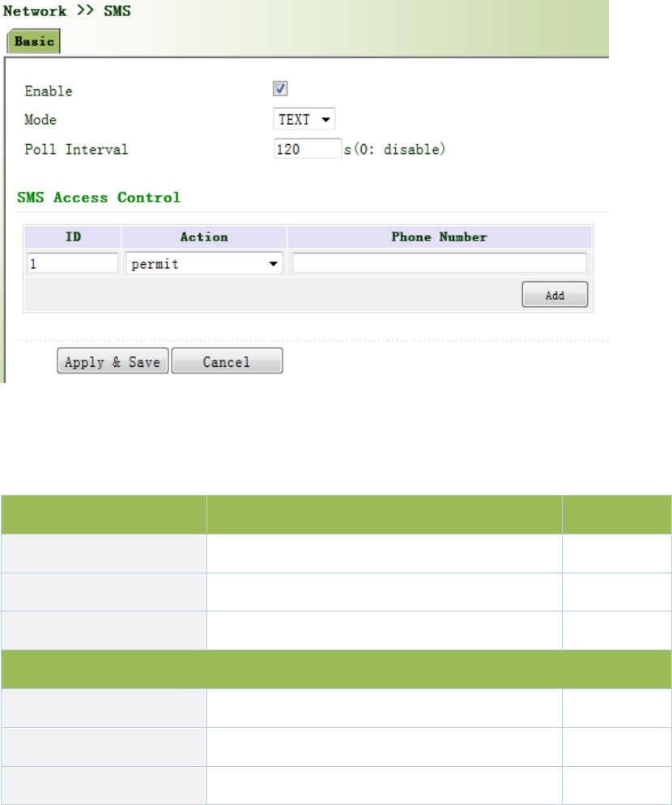The width and height of the screenshot is (672, 805).
Task: Open the Mode dropdown showing TEXT
Action: 304,119
